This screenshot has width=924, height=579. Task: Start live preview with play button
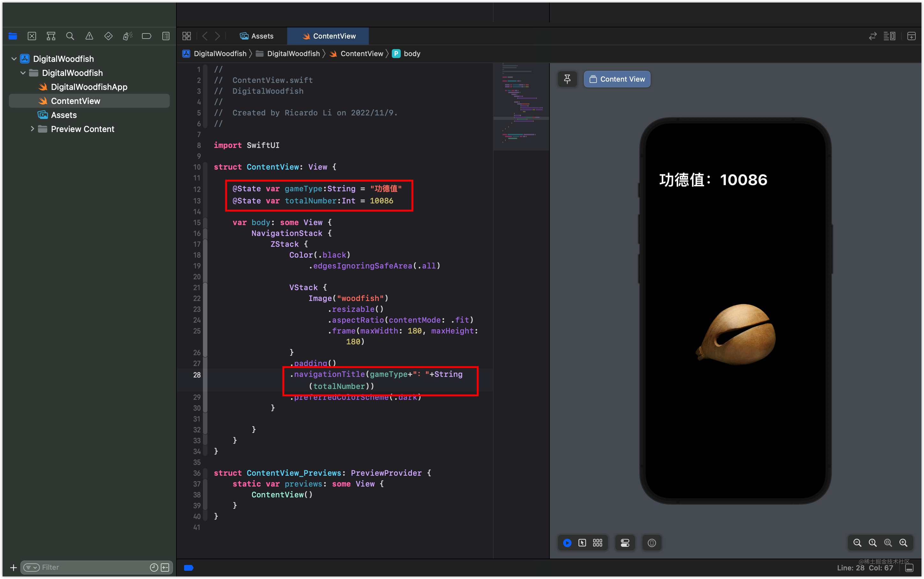(567, 543)
